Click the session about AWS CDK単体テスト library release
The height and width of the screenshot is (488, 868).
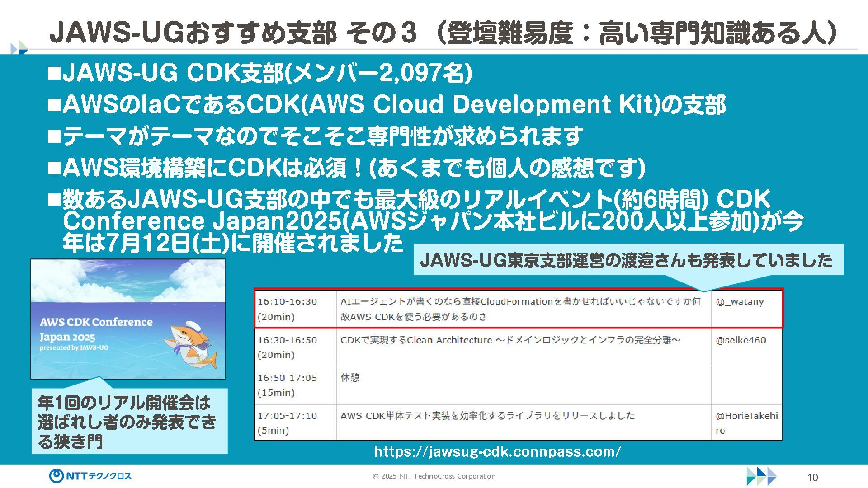[x=487, y=415]
